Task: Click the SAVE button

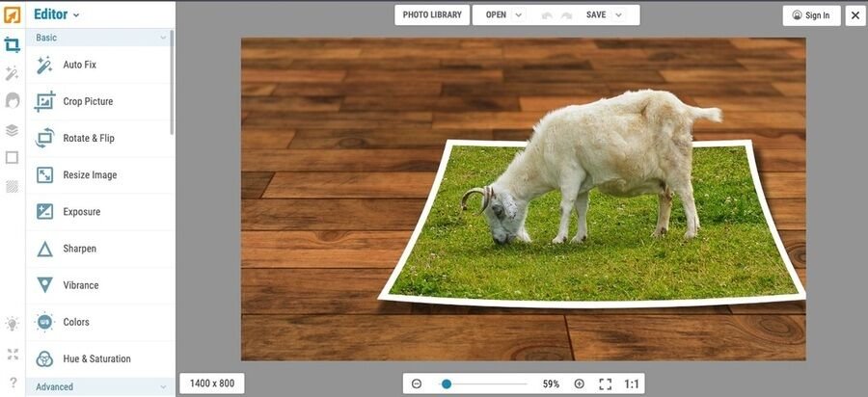Action: (596, 14)
